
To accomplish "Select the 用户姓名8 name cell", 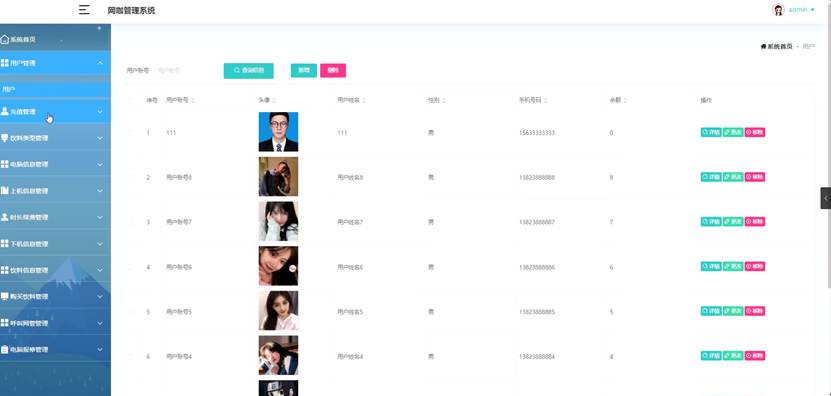I will click(x=350, y=178).
